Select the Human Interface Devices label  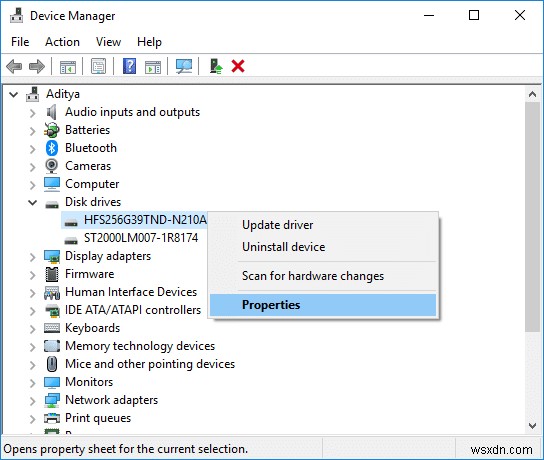click(131, 292)
